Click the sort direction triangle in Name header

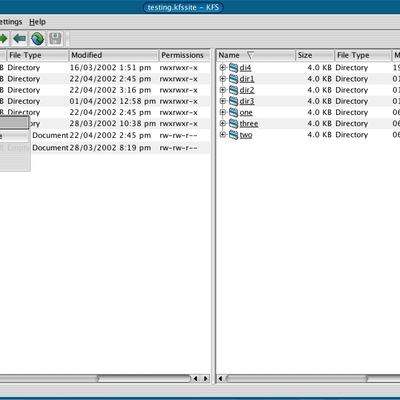[x=250, y=55]
